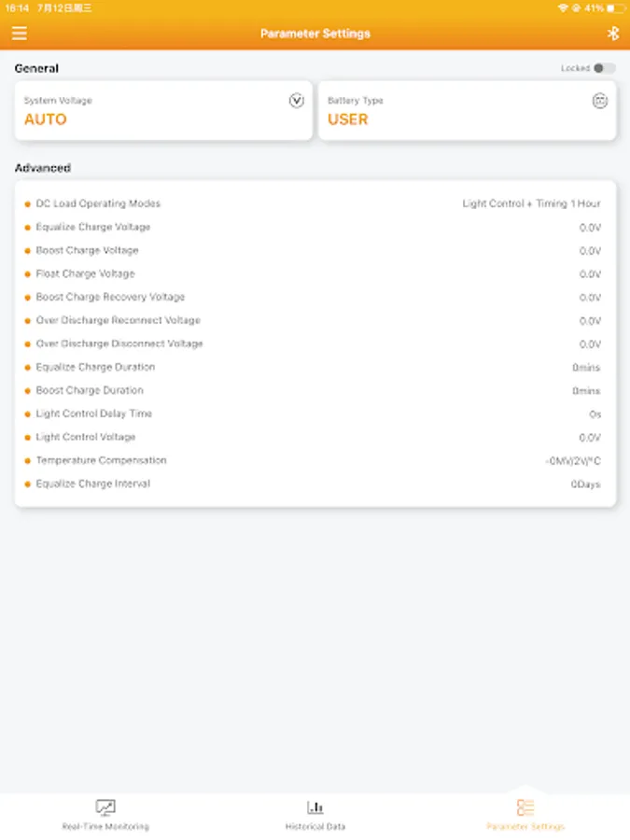
Task: Open the Temperature Compensation setting
Action: coord(315,460)
